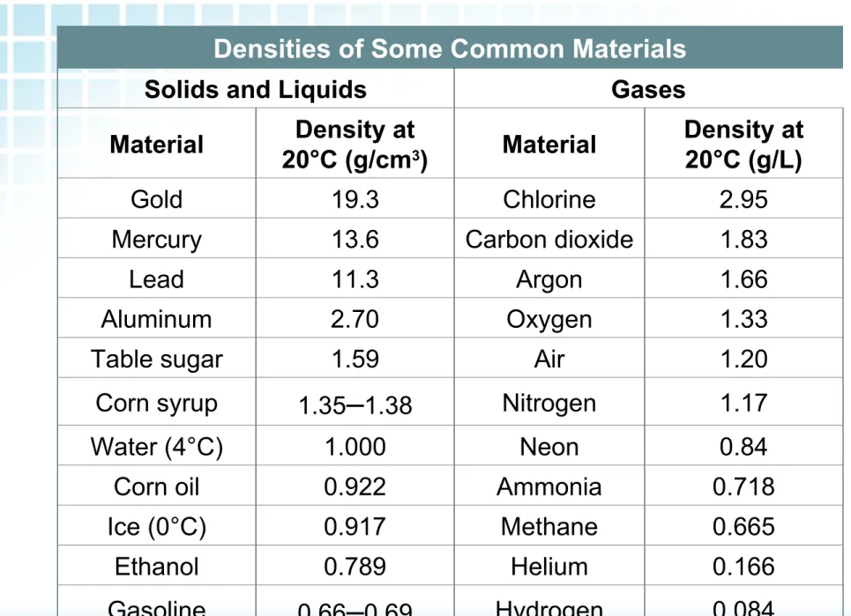Select the 'Solids and Liquids' header
Screen dimensions: 851x616
pos(255,90)
